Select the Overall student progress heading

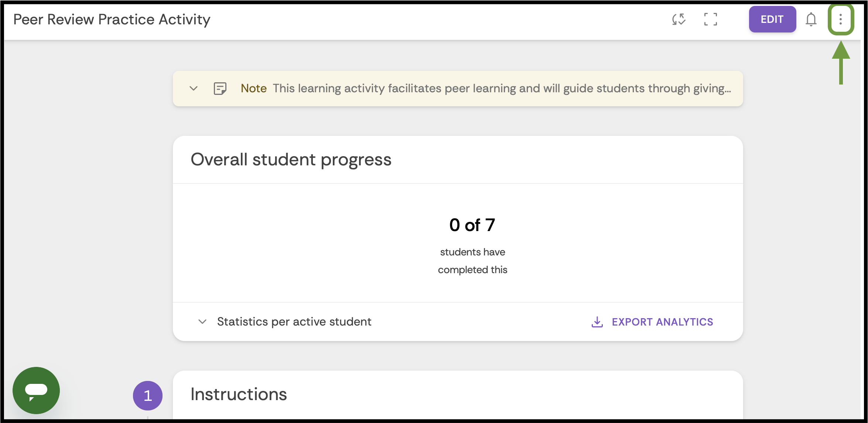pos(291,159)
